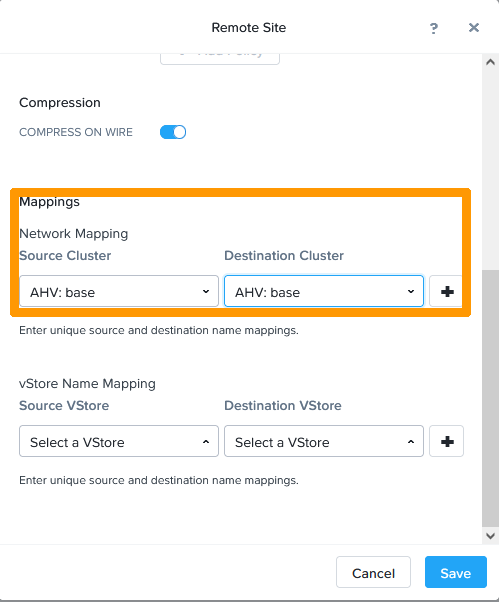Click the Destination VStore chevron arrow
Viewport: 499px width, 602px height.
tap(411, 442)
